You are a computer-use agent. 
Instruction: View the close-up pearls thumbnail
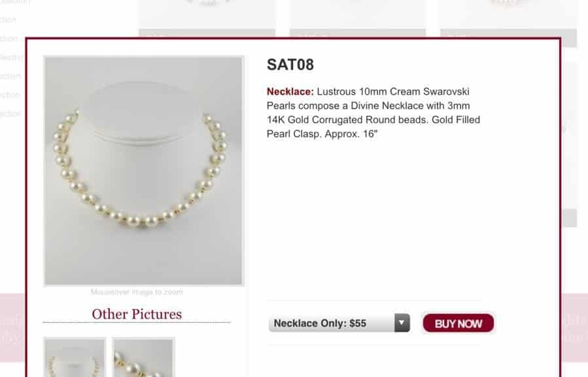click(144, 357)
